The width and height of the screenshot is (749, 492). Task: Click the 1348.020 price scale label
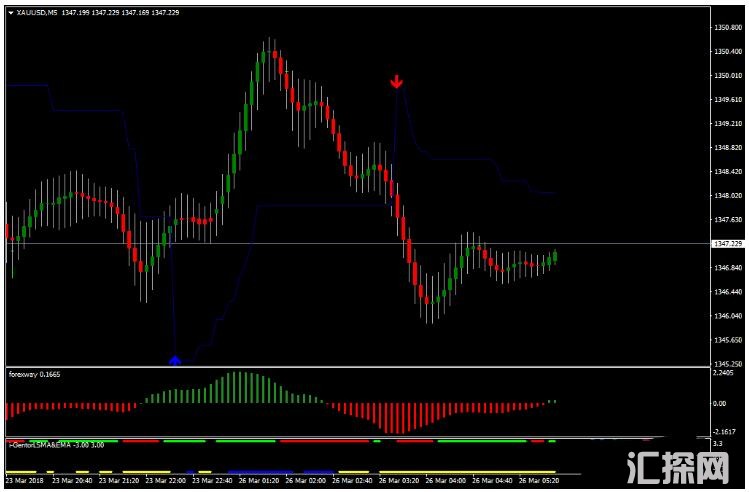[728, 195]
